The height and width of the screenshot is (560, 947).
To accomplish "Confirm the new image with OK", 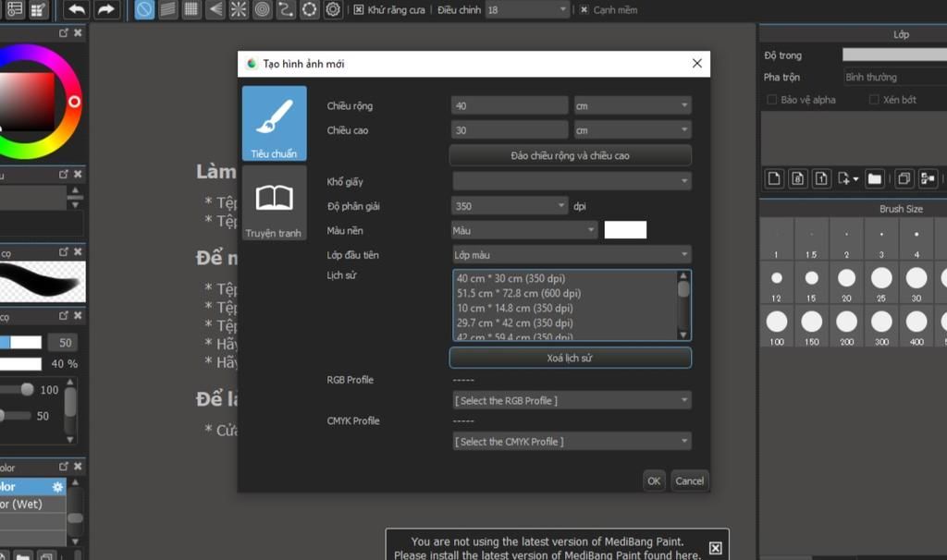I will coord(654,481).
